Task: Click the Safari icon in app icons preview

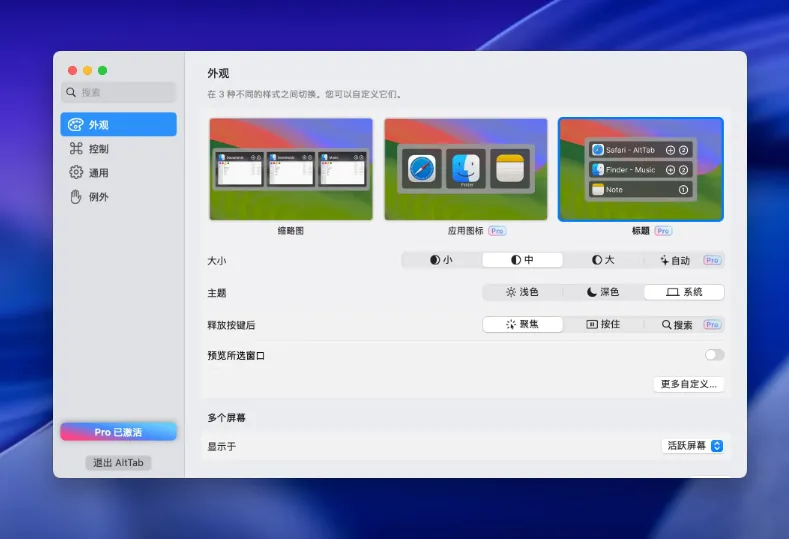Action: (422, 169)
